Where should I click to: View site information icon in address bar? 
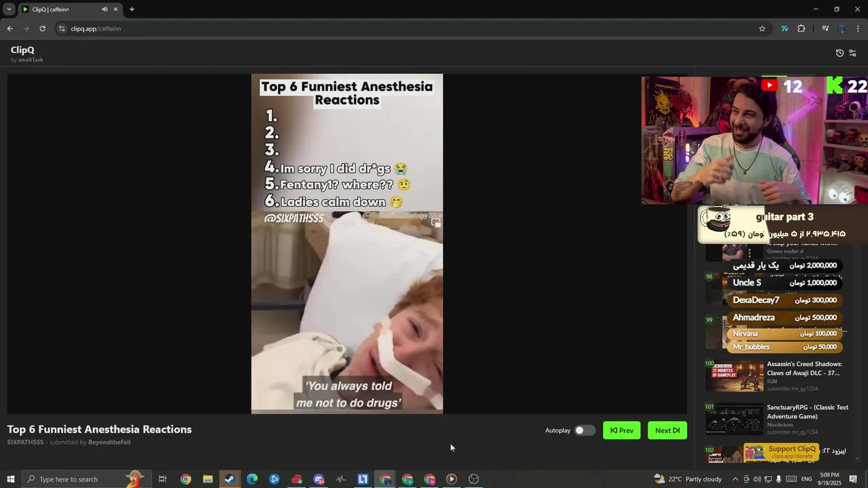[x=62, y=28]
